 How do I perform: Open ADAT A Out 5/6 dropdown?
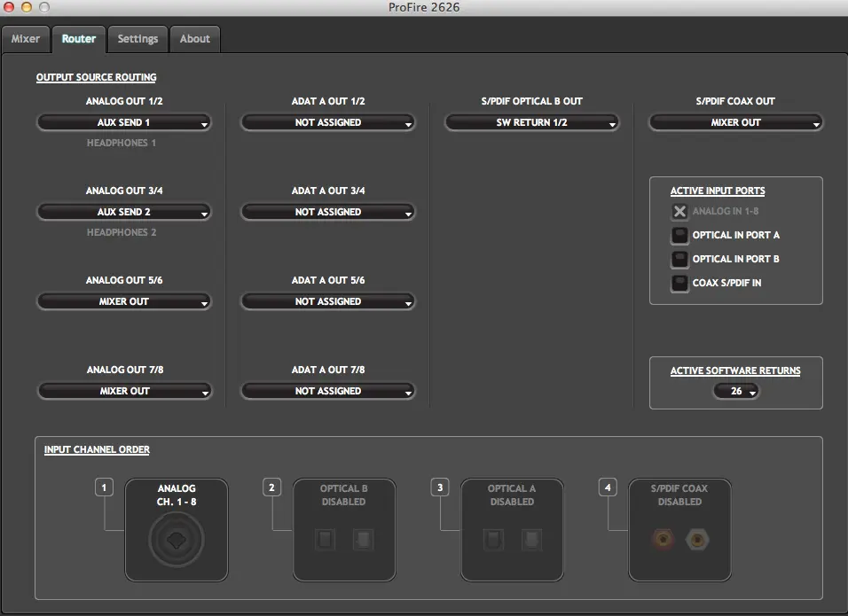(327, 301)
